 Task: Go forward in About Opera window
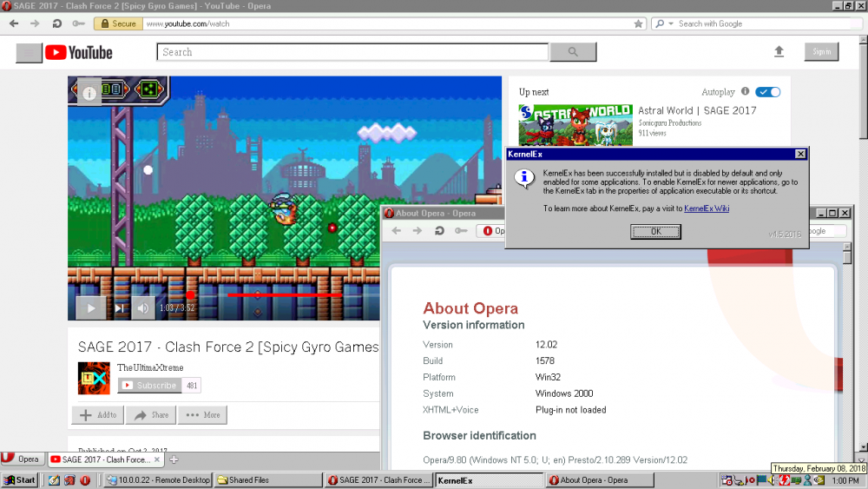pyautogui.click(x=418, y=231)
